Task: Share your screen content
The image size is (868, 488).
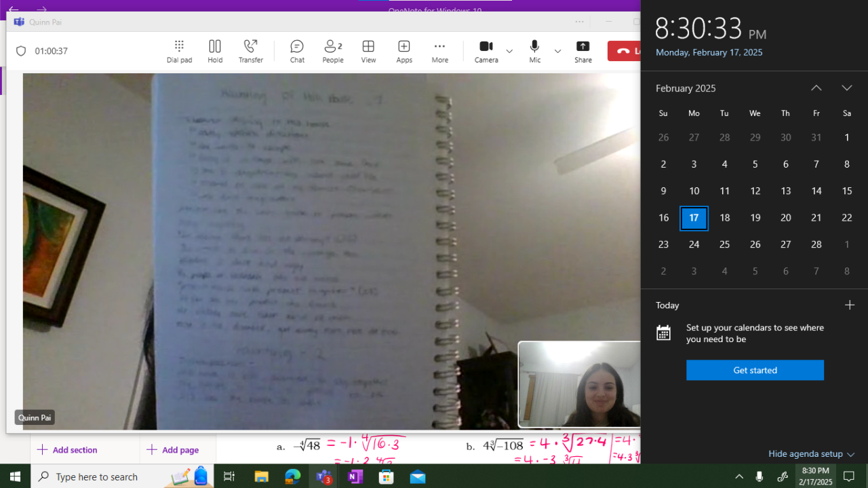Action: (583, 51)
